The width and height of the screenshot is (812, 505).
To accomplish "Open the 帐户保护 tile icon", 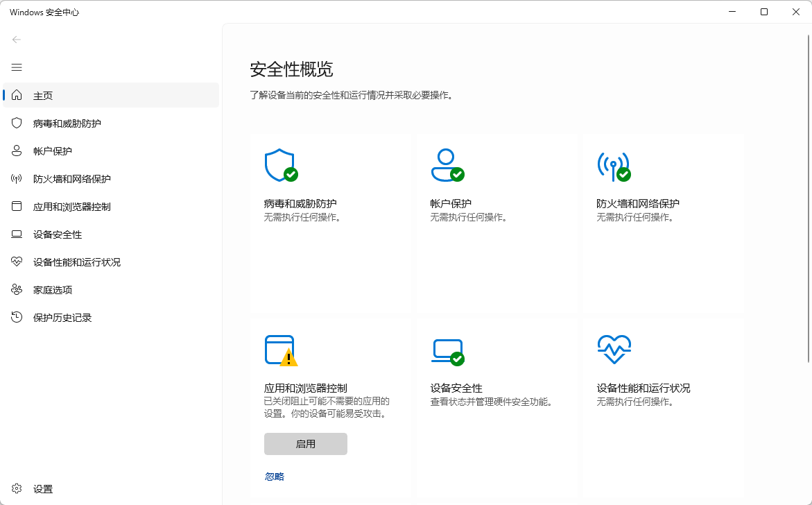I will click(447, 164).
